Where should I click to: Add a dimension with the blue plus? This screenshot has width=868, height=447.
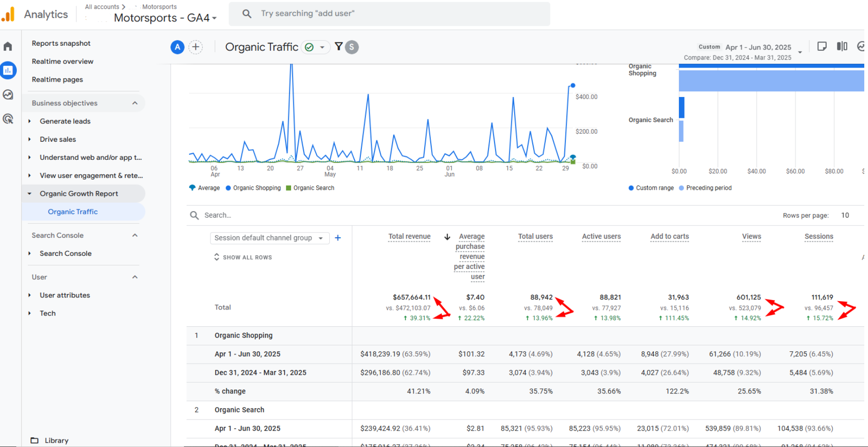click(x=338, y=238)
